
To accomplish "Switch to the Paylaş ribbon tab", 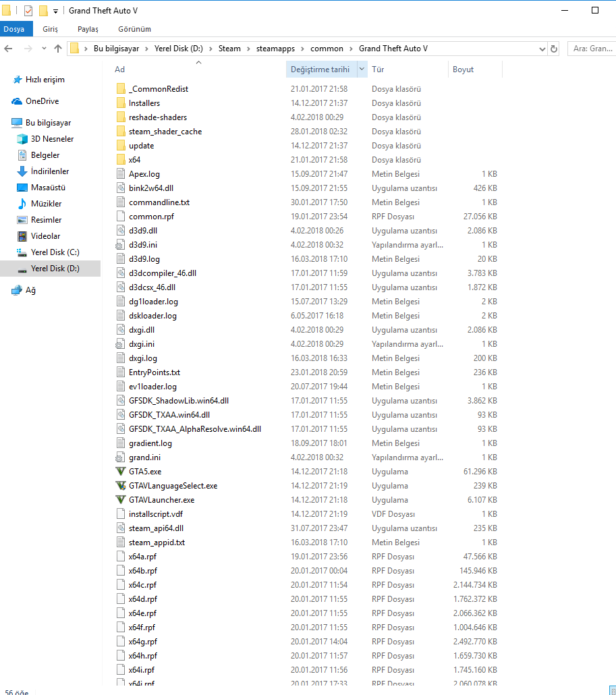I will tap(88, 29).
